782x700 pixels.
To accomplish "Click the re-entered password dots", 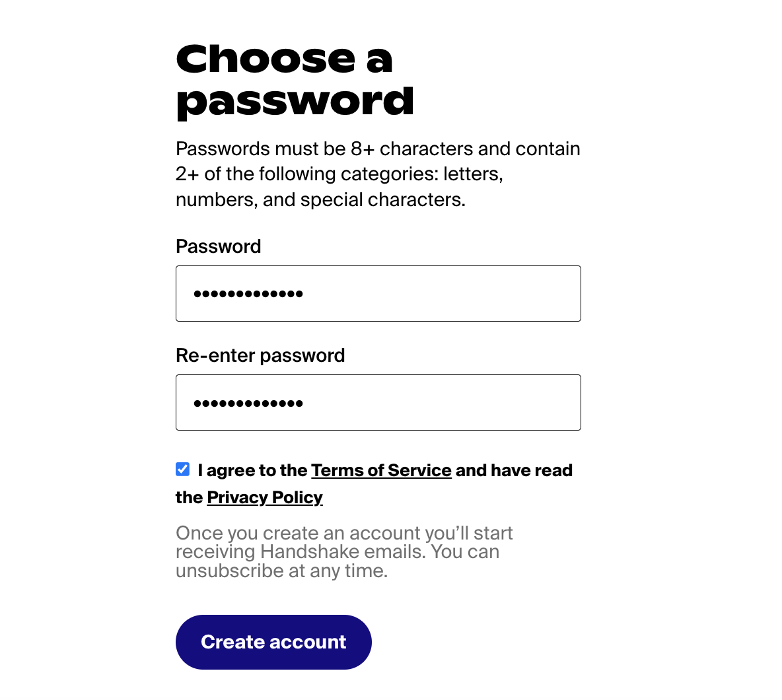I will pyautogui.click(x=248, y=402).
